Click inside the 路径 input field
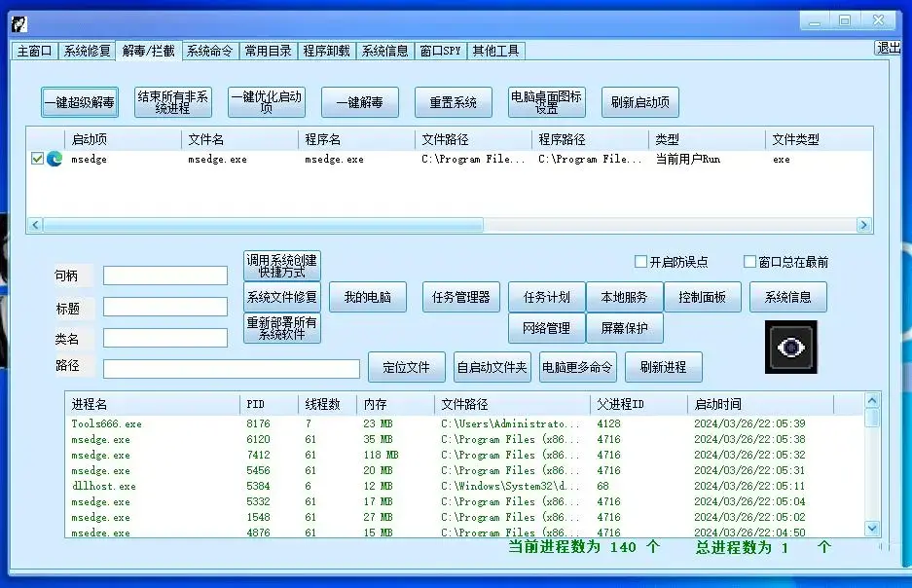912x588 pixels. tap(230, 369)
